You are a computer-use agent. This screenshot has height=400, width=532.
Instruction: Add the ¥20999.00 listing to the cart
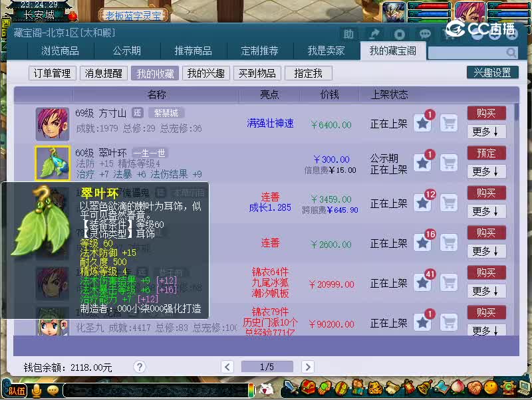click(449, 282)
